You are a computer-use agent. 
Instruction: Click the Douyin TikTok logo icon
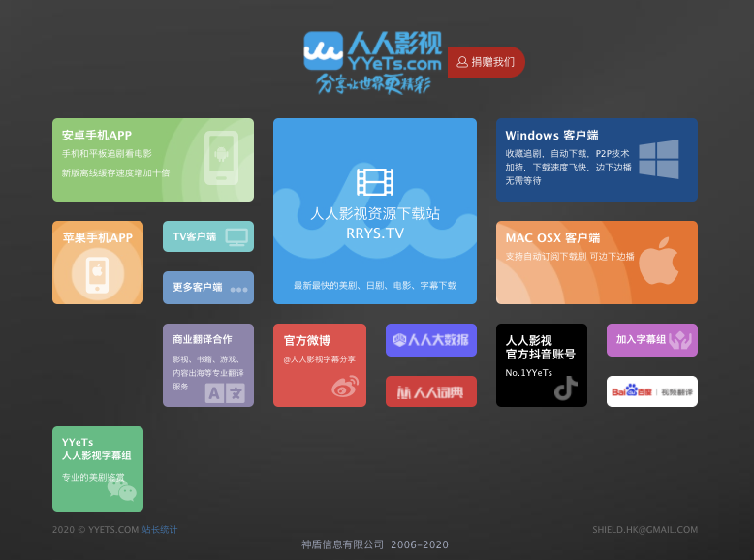(x=566, y=389)
